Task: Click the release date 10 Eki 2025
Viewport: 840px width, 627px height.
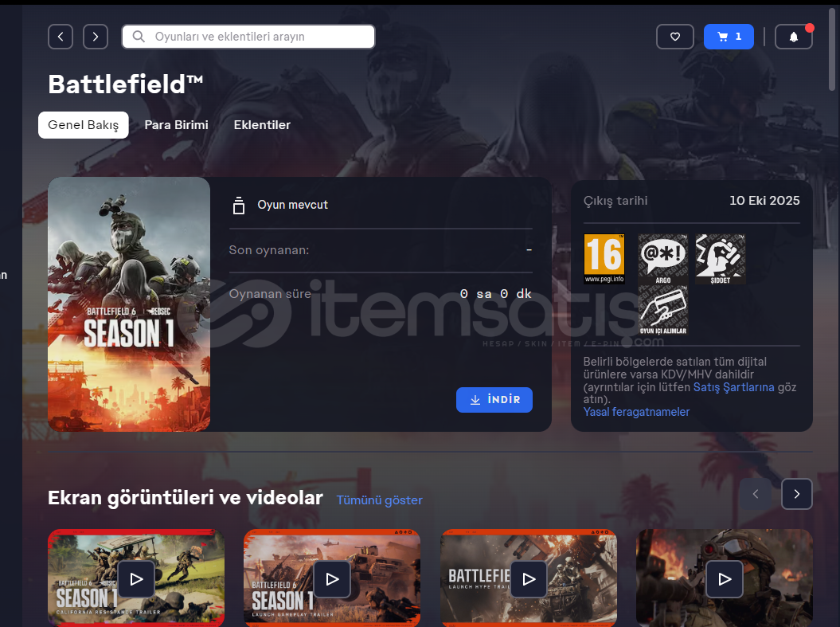Action: point(764,201)
